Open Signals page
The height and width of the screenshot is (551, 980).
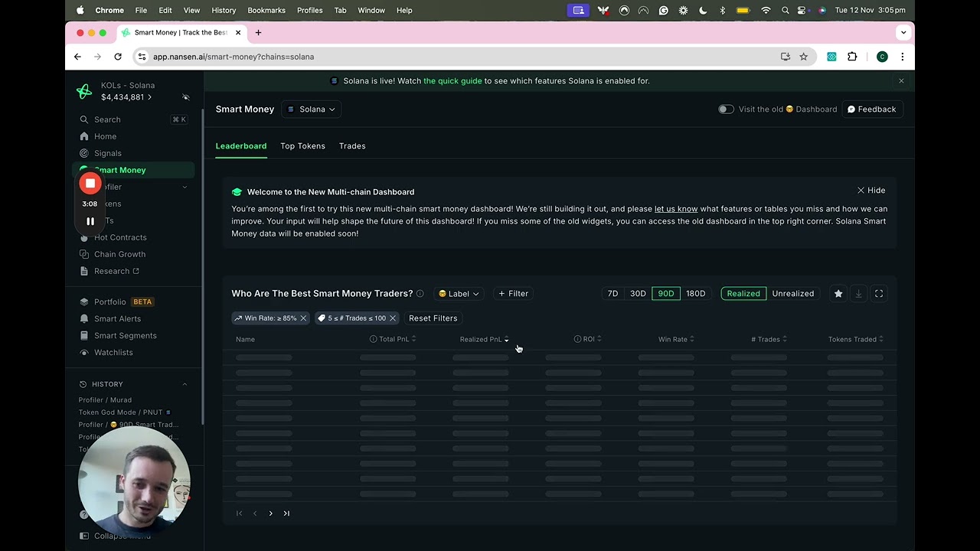(108, 153)
